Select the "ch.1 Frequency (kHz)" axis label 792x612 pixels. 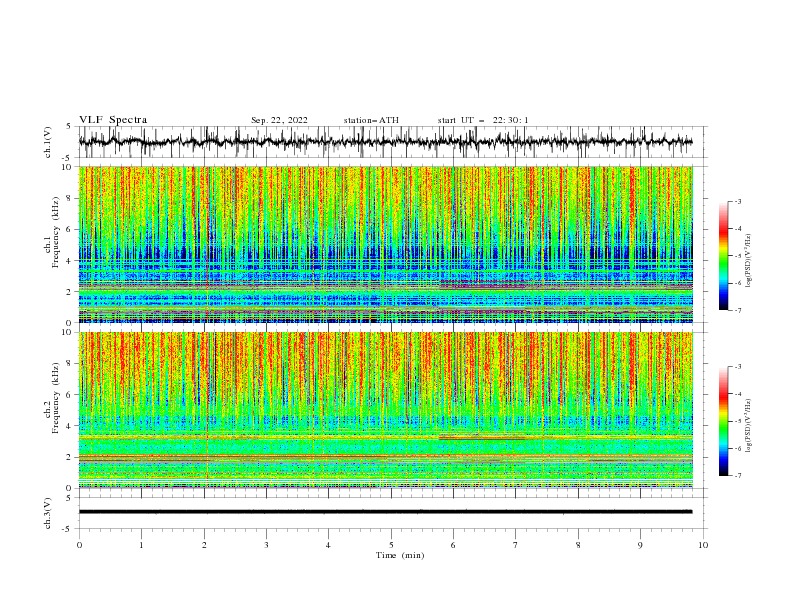click(x=52, y=232)
